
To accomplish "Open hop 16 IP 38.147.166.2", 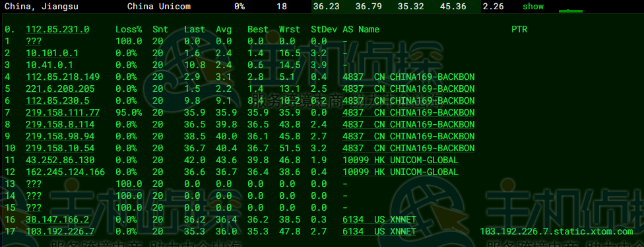I will tap(57, 220).
